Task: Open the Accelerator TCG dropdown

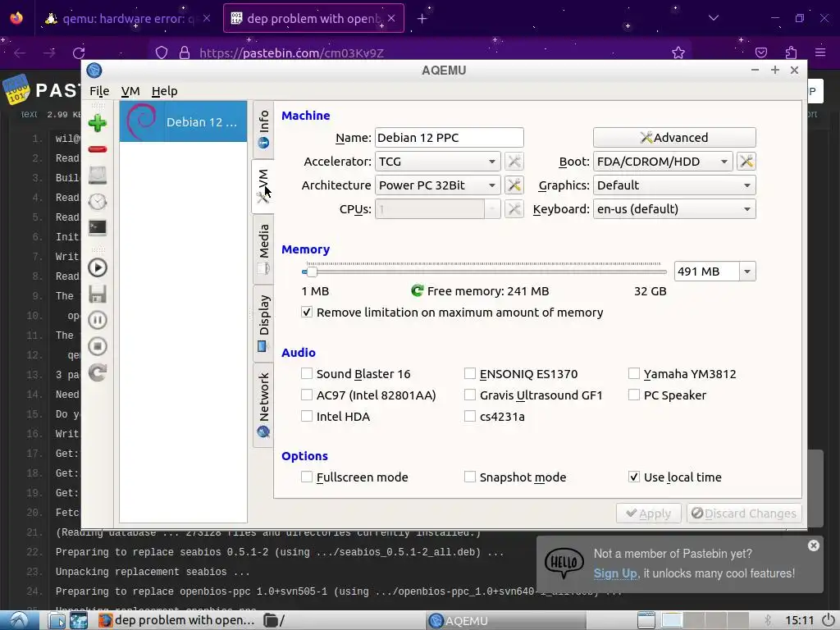Action: 438,162
